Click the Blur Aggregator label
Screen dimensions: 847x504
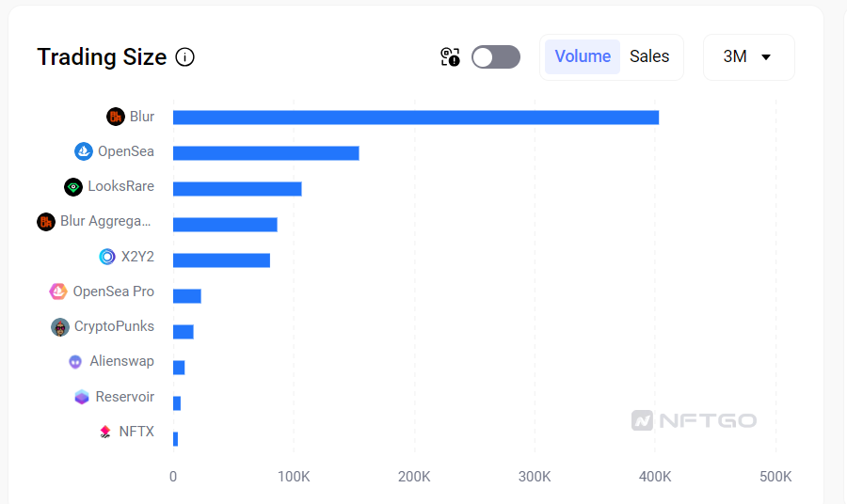(x=104, y=222)
